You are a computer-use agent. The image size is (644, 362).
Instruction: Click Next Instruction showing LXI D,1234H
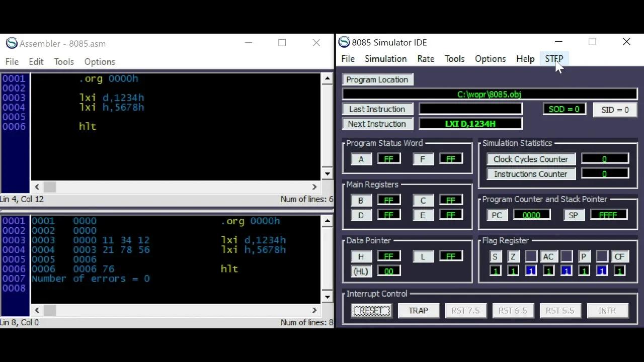[x=470, y=123]
